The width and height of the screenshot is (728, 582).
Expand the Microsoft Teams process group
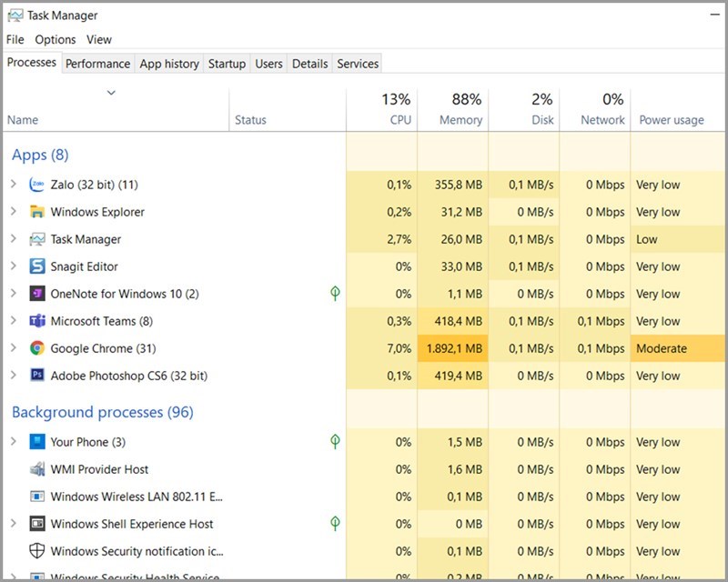(x=14, y=321)
